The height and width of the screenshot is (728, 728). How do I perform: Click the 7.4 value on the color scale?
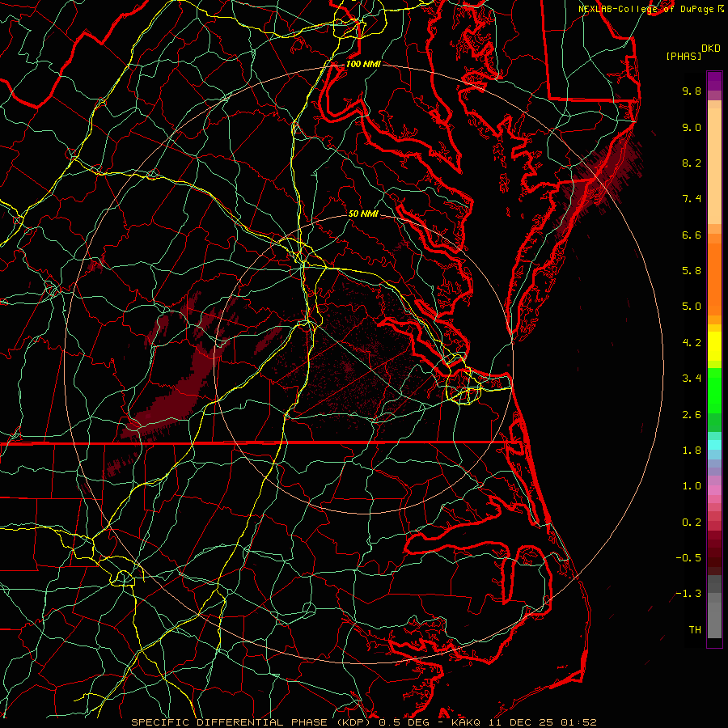[x=692, y=199]
